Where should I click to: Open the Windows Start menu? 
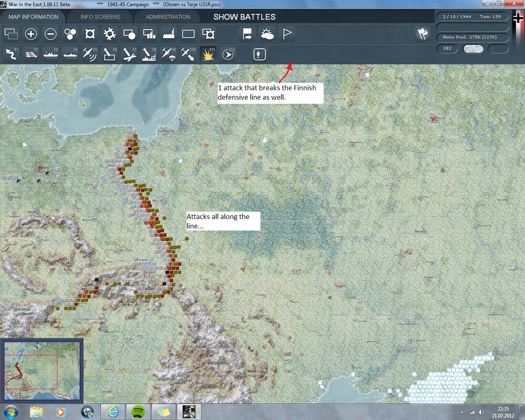[x=11, y=411]
